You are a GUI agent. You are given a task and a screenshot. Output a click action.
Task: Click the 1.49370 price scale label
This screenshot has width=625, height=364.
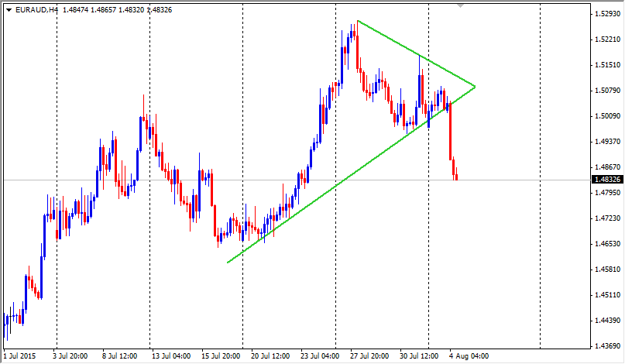(607, 142)
